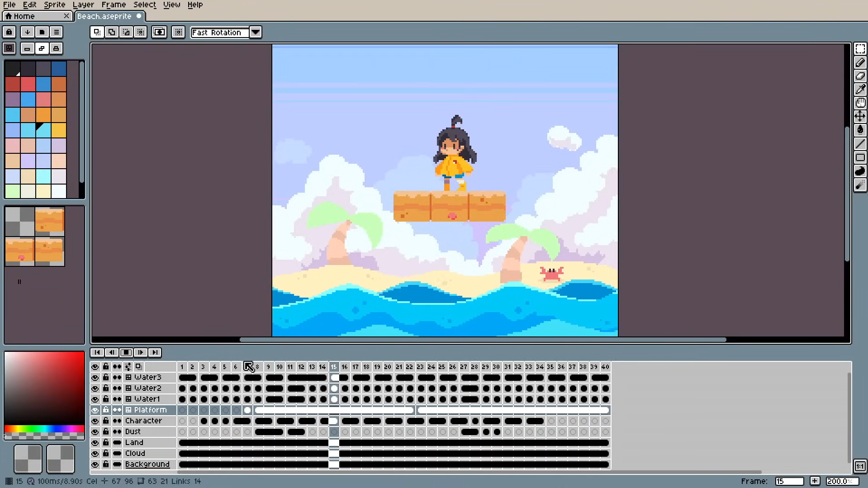Select the Eraser tool

tap(860, 76)
